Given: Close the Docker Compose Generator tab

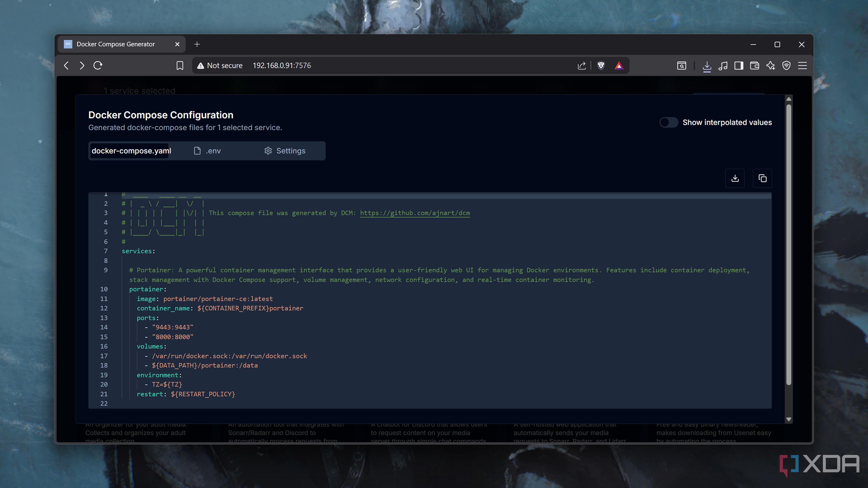Looking at the screenshot, I should 178,44.
